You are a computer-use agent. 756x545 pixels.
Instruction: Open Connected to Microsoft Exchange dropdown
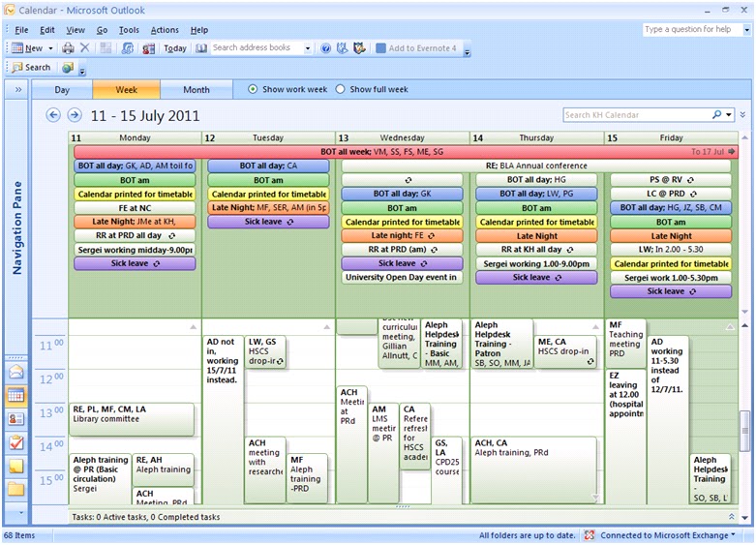734,534
